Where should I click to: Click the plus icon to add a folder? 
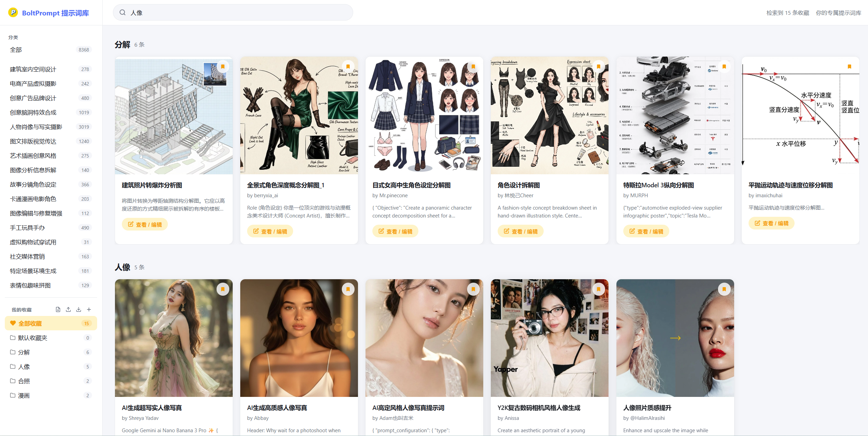(x=89, y=309)
